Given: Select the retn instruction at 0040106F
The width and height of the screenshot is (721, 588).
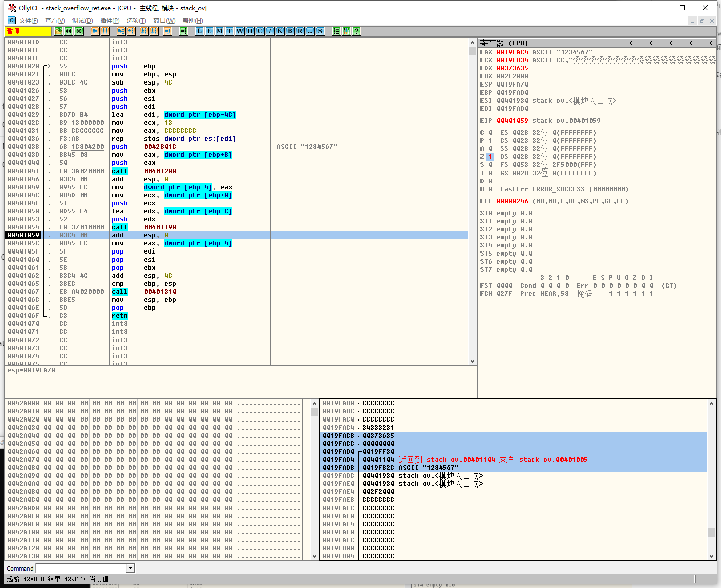Looking at the screenshot, I should pyautogui.click(x=120, y=316).
